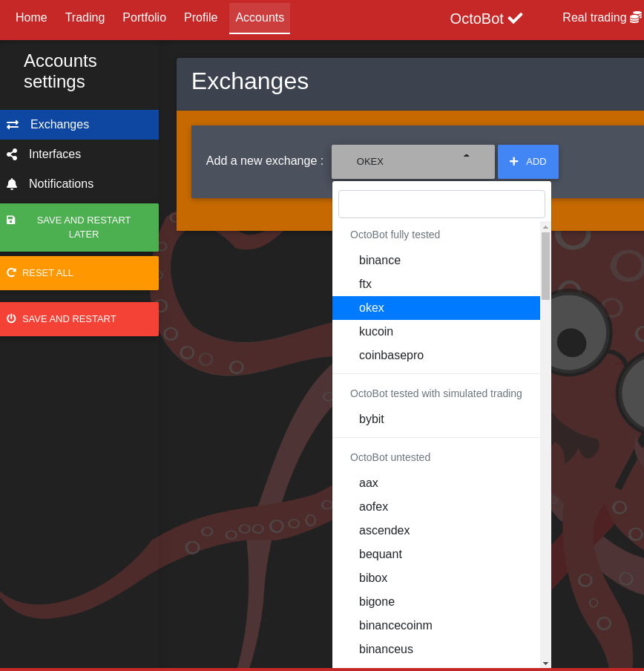
Task: Switch to the Profile tab
Action: click(200, 18)
